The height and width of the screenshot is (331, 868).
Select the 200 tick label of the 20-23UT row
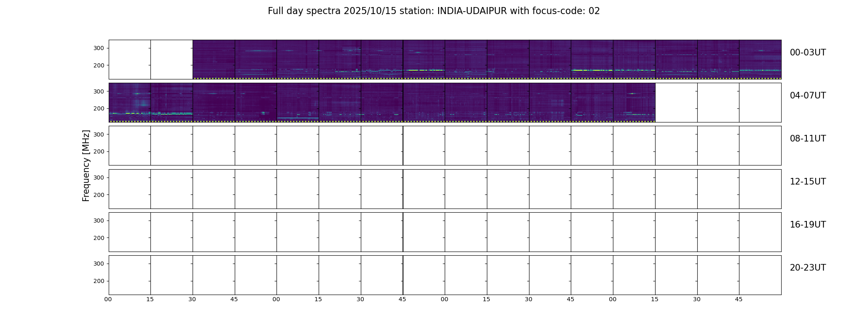(99, 281)
